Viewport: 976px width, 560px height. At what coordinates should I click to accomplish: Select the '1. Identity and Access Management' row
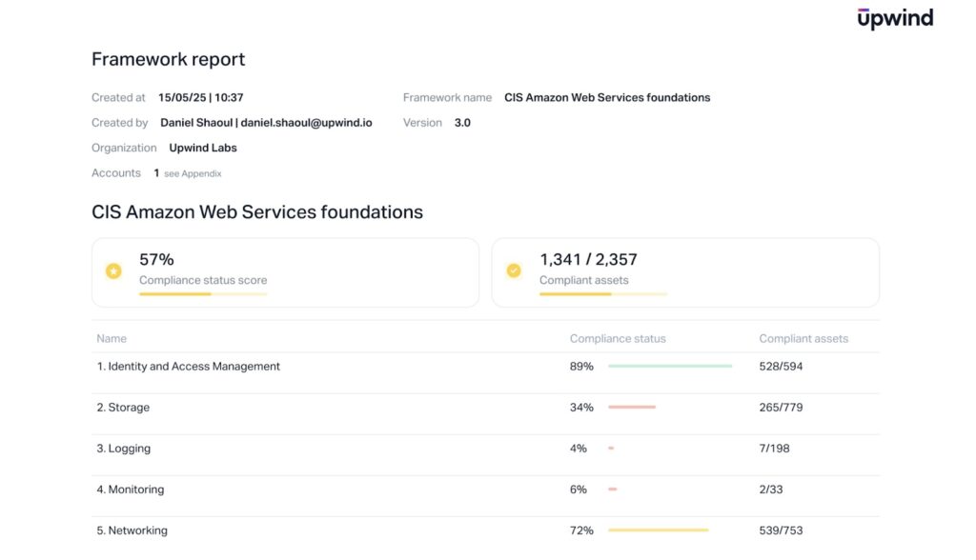(x=485, y=372)
